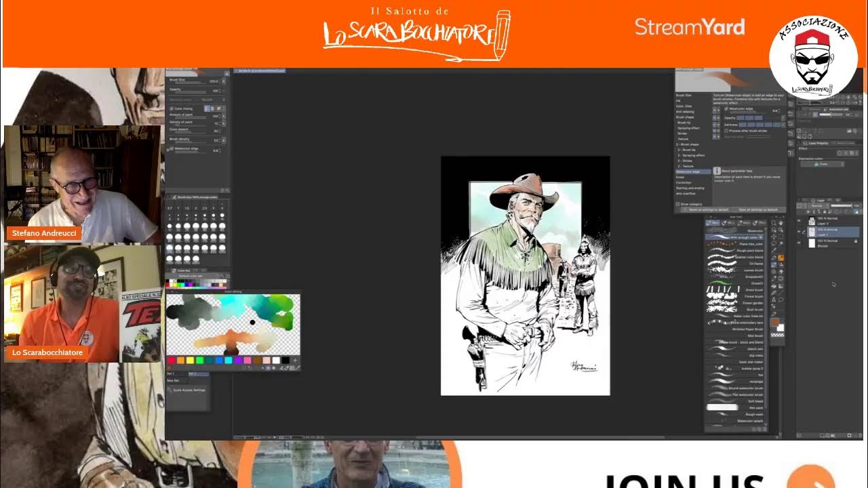Click the New Set button
The width and height of the screenshot is (868, 488).
pyautogui.click(x=174, y=380)
